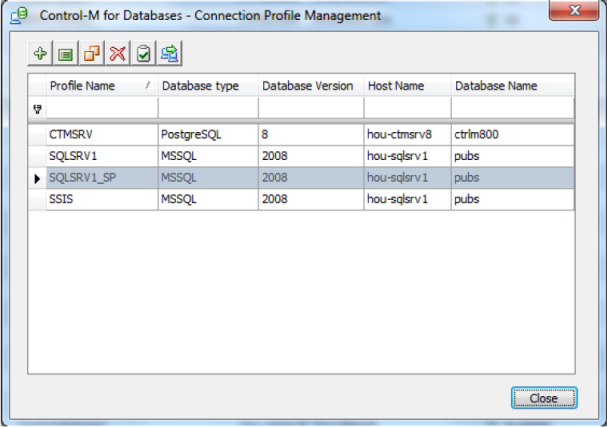
Task: Click pubs cell in SSIS row
Action: [x=513, y=199]
